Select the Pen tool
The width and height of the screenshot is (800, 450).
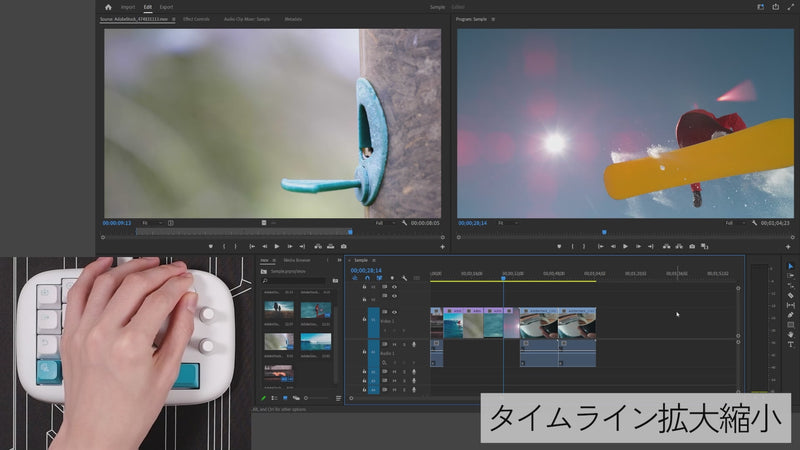(790, 315)
